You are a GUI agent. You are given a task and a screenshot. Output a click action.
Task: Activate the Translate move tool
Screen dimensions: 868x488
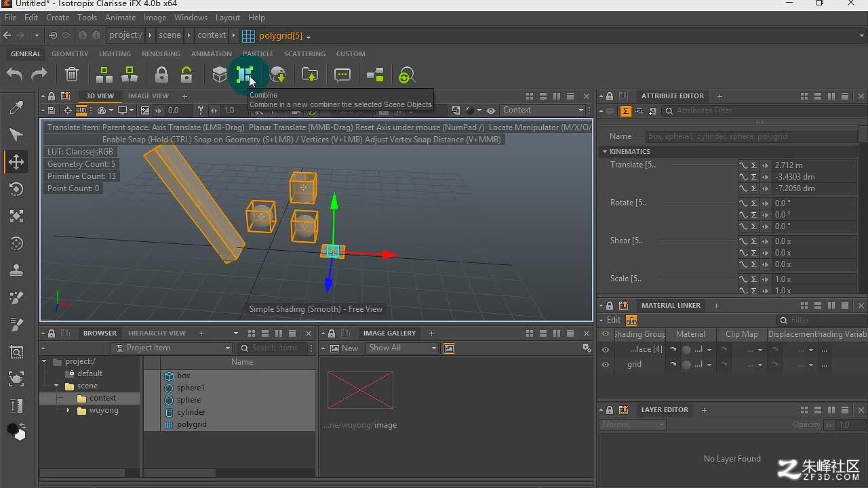(x=16, y=162)
